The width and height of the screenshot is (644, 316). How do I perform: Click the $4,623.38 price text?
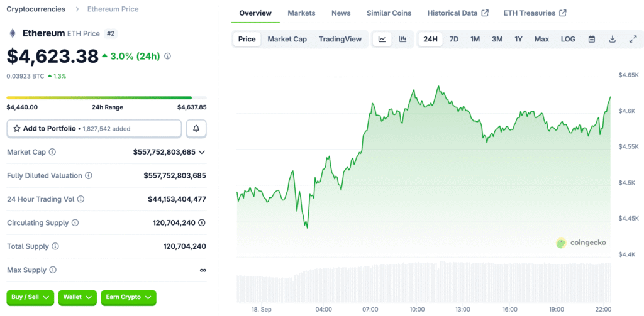[53, 57]
